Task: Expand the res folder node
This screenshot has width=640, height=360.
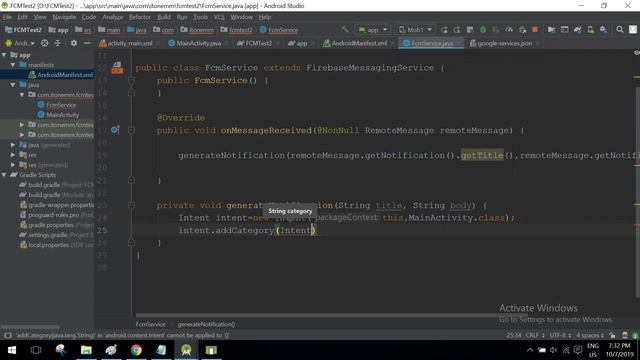Action: pos(13,155)
